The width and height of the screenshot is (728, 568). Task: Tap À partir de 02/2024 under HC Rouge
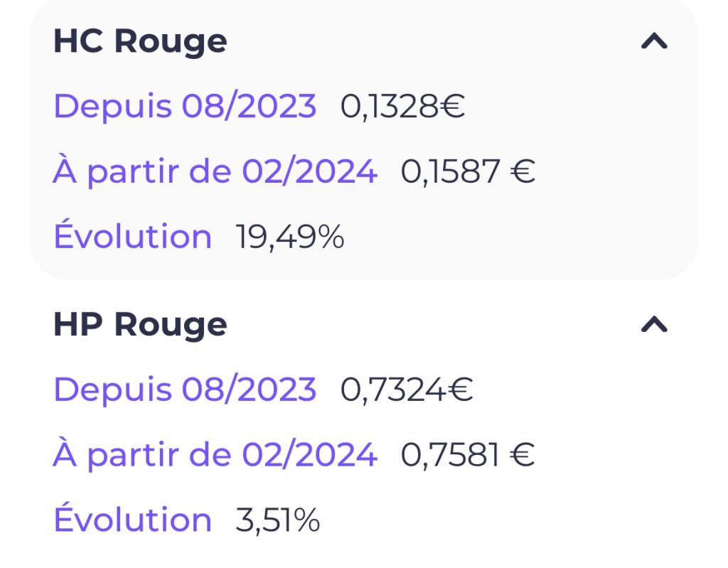(x=215, y=171)
